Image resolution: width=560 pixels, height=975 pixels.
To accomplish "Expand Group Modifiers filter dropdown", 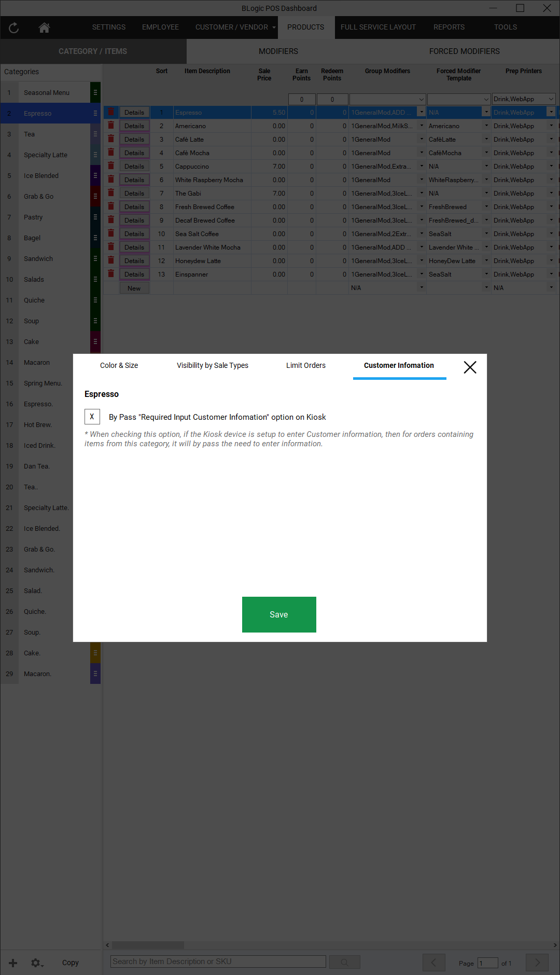I will click(x=422, y=99).
